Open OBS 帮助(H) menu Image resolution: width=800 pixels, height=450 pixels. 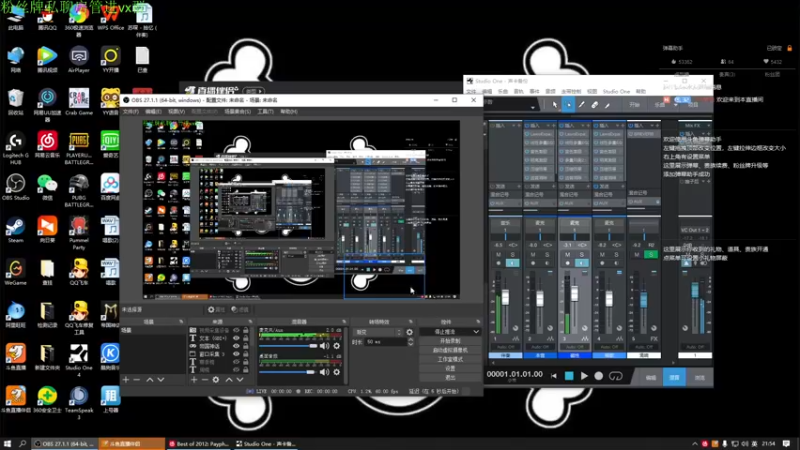point(288,112)
